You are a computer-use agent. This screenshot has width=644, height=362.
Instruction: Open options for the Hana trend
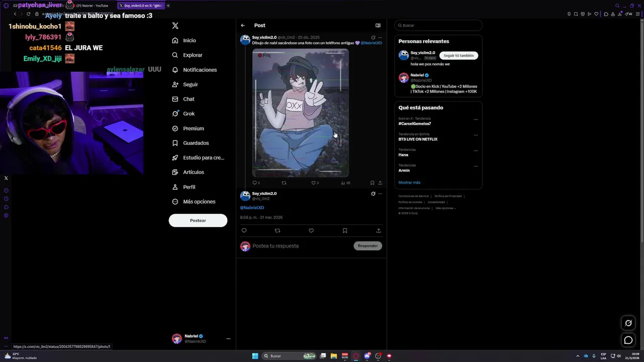pos(475,151)
